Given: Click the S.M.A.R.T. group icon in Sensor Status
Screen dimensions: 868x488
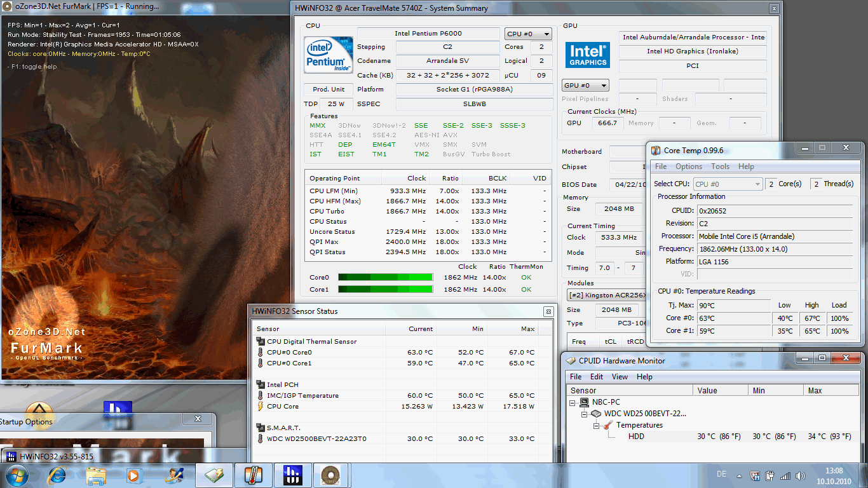Looking at the screenshot, I should (261, 428).
